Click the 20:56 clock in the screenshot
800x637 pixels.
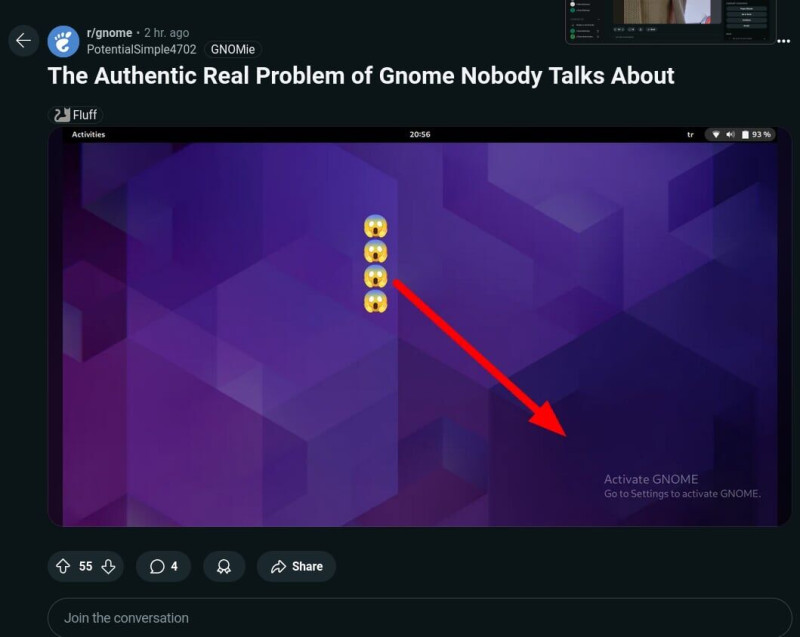(419, 135)
